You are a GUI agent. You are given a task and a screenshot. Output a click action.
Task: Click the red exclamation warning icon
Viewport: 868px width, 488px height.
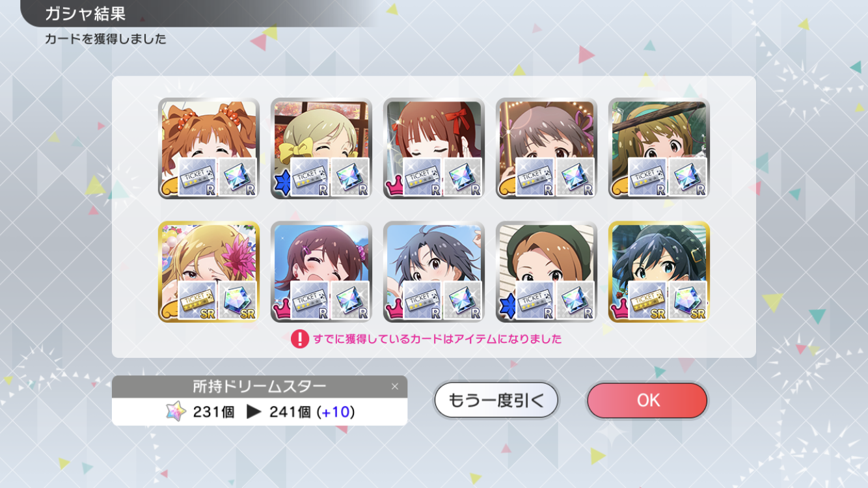point(299,339)
